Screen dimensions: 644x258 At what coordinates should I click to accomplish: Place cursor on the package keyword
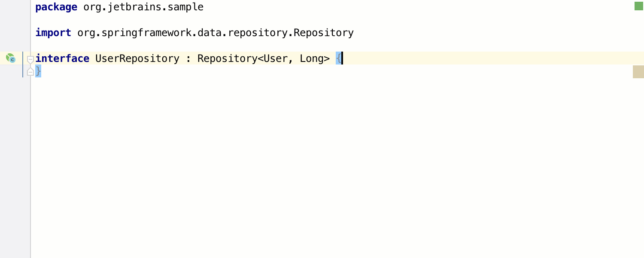[x=56, y=7]
